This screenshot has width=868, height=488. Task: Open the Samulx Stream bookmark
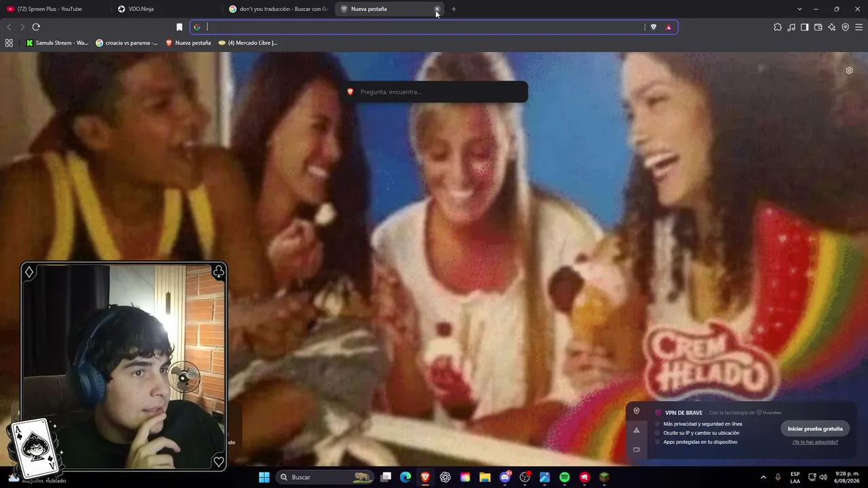(x=57, y=43)
